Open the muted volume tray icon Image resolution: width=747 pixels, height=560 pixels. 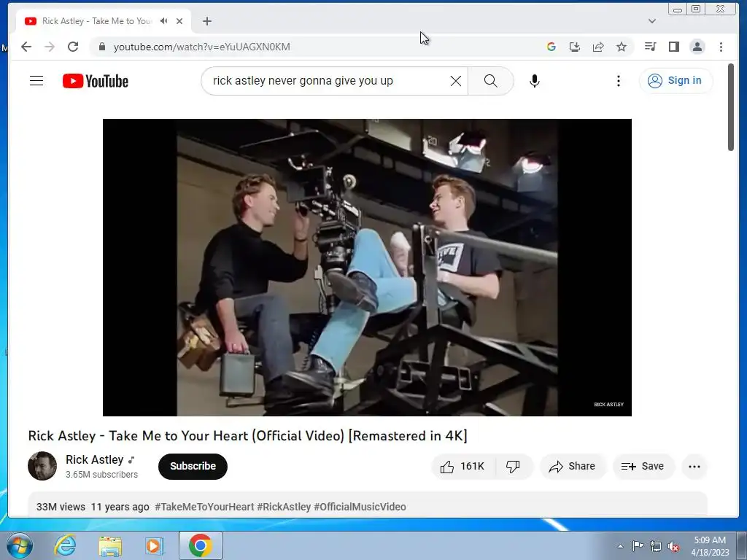[673, 546]
